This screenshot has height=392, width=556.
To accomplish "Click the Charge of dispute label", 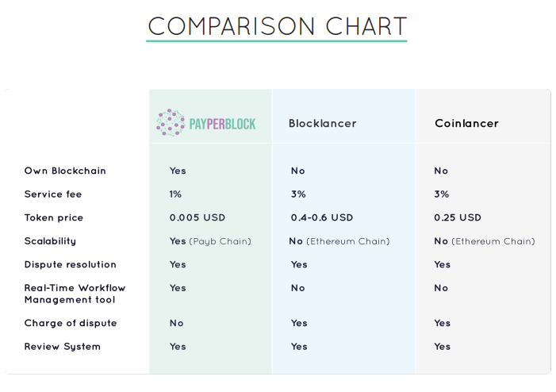I will click(x=71, y=323).
